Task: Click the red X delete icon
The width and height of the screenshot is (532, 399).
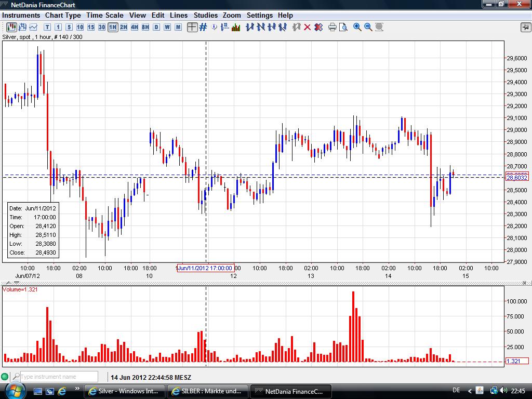Action: pos(308,27)
